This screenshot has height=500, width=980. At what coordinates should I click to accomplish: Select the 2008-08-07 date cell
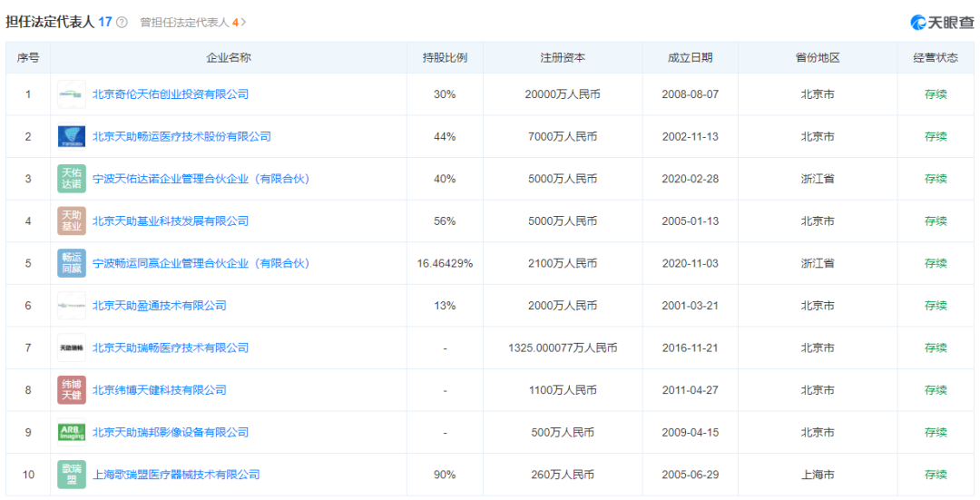pyautogui.click(x=690, y=94)
